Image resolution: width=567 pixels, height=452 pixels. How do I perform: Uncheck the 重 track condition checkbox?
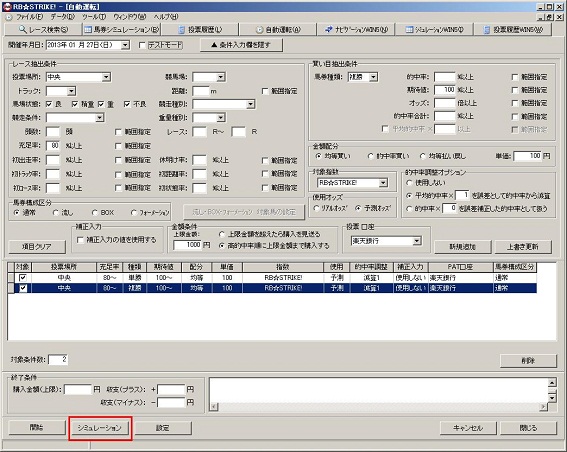click(x=101, y=104)
